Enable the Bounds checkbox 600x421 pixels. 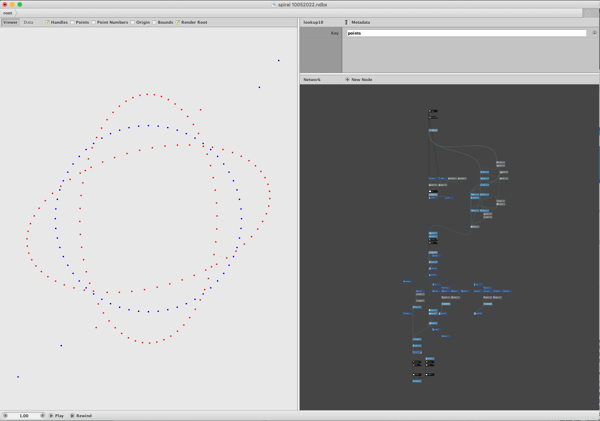point(154,22)
